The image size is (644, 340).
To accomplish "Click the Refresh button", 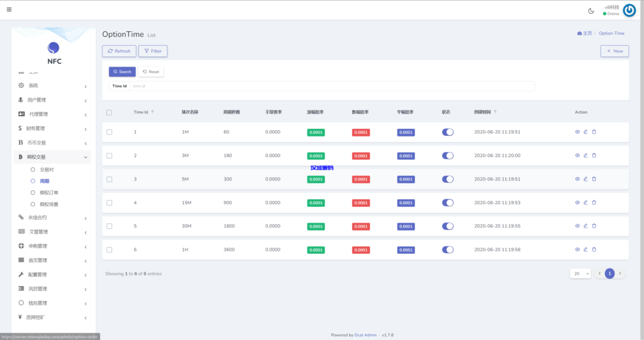I will 119,51.
